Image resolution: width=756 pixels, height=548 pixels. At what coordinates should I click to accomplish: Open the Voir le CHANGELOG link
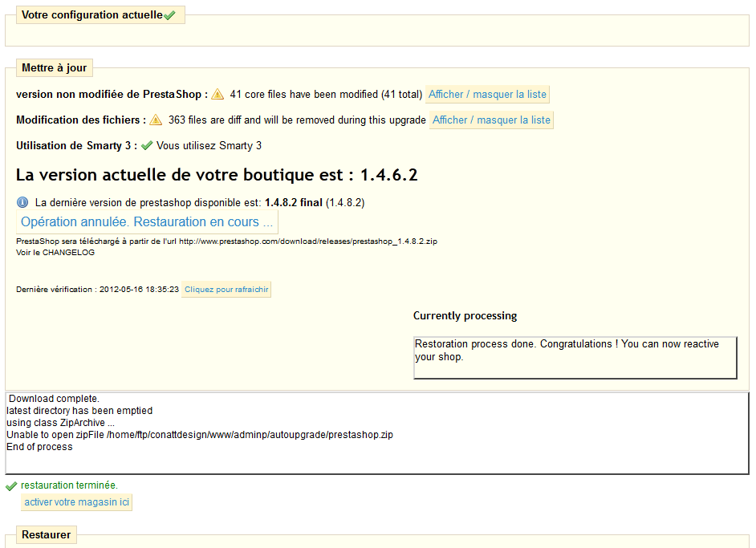(55, 253)
